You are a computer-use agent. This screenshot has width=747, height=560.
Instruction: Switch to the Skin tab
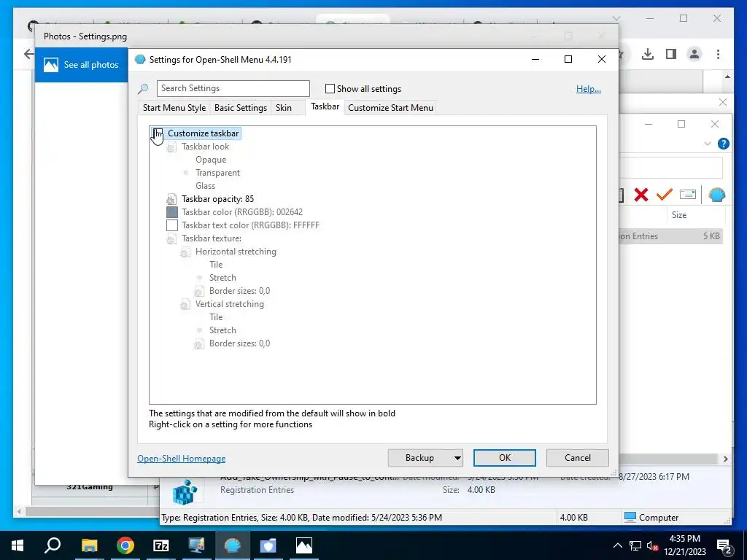coord(284,108)
